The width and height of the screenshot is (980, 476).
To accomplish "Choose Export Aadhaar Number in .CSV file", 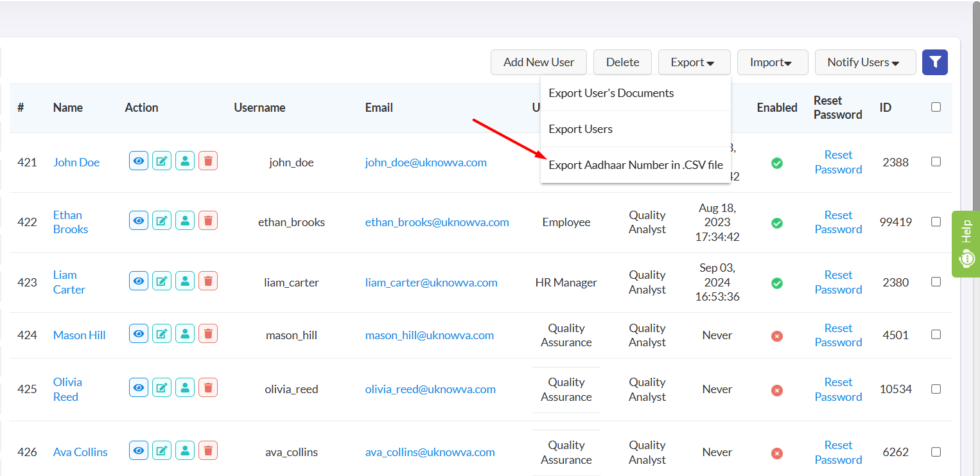I will (x=635, y=165).
